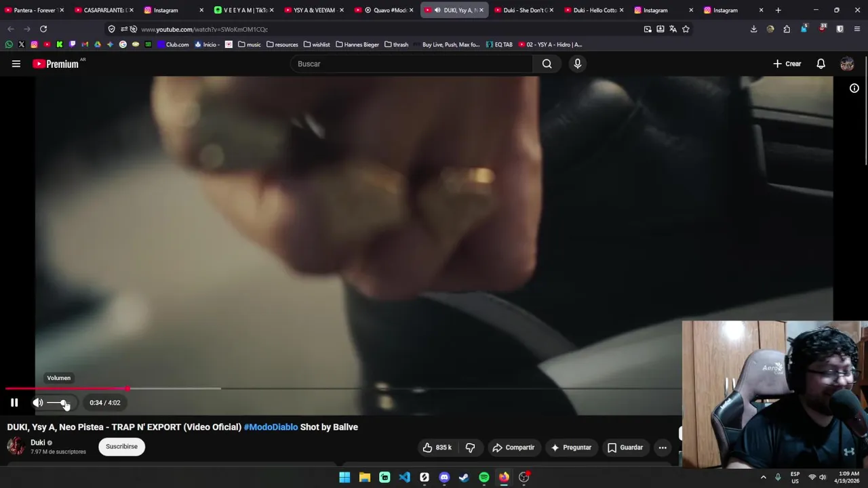Expand the resources bookmarks folder
This screenshot has width=868, height=488.
[282, 45]
